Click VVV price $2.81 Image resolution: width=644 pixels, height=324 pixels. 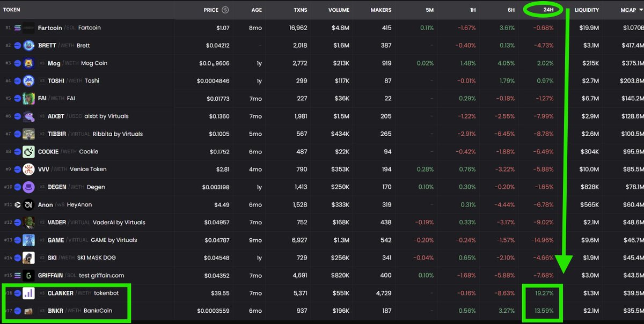click(222, 170)
